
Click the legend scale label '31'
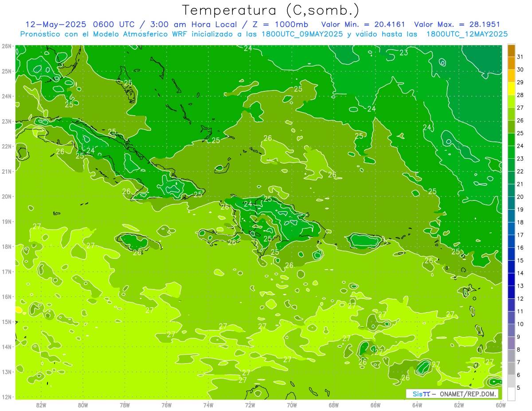point(520,57)
